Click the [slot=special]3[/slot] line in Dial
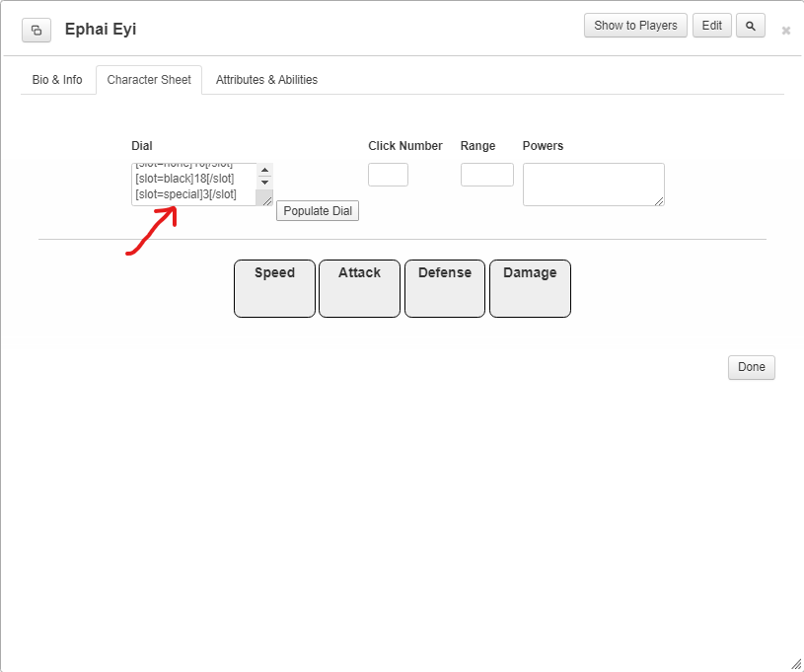 click(x=186, y=194)
